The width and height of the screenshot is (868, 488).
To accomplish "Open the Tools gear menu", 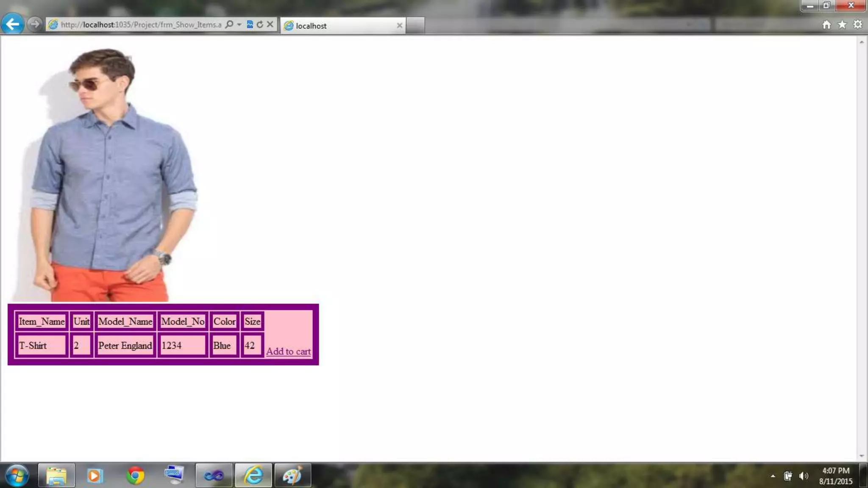I will [x=858, y=25].
